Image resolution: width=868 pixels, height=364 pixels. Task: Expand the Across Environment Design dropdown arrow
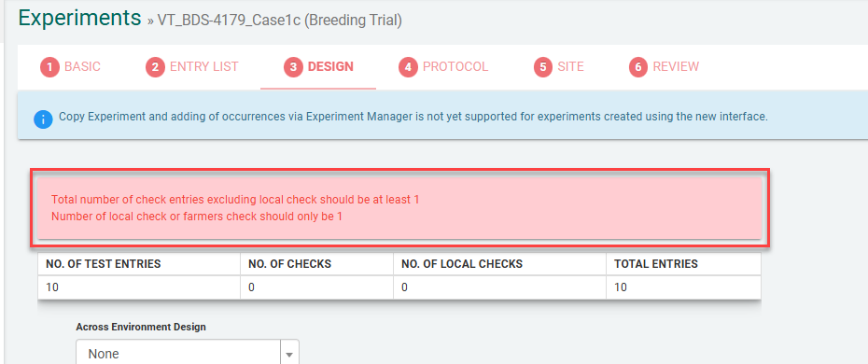(x=289, y=354)
